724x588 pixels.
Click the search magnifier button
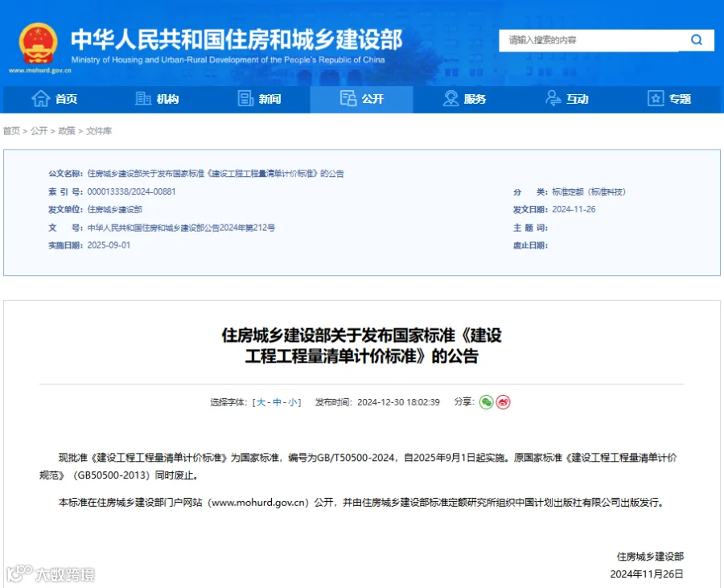(x=697, y=40)
